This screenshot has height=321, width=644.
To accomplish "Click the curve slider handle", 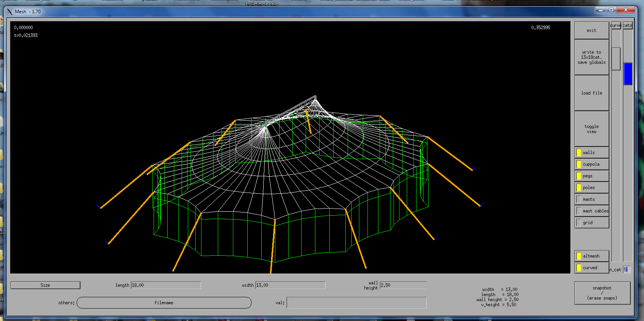I will click(x=616, y=59).
